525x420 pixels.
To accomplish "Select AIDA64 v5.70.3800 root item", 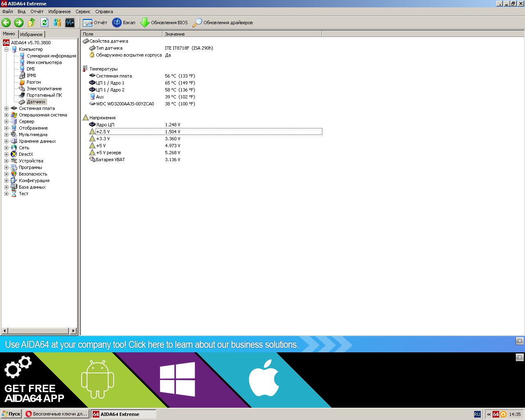I will [x=31, y=43].
